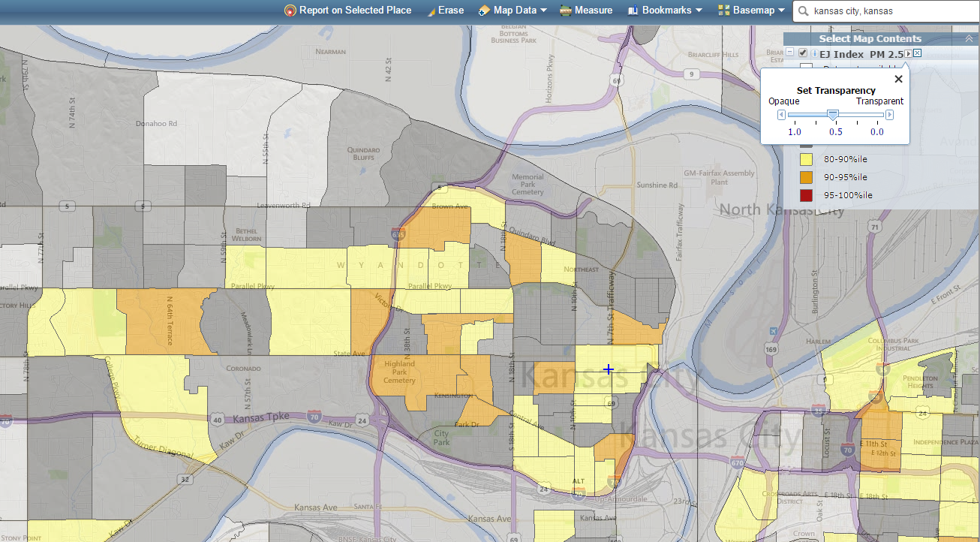Image resolution: width=980 pixels, height=542 pixels.
Task: Click the Nearman map label
Action: point(331,52)
